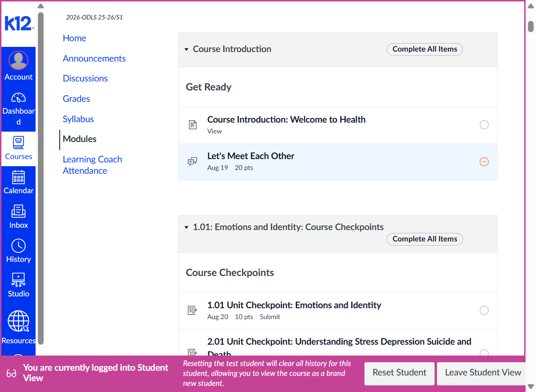Open the Inbox icon in sidebar
The width and height of the screenshot is (536, 392).
point(18,211)
